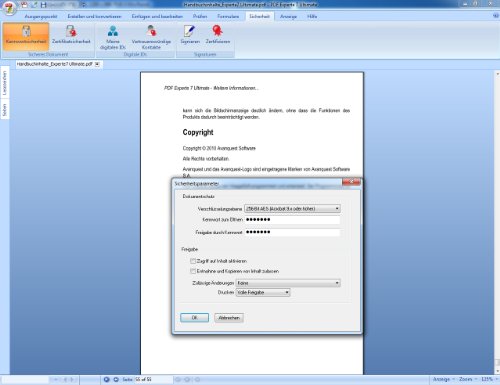Confirm the dialog with the OK button
This screenshot has width=500, height=385.
coord(195,318)
